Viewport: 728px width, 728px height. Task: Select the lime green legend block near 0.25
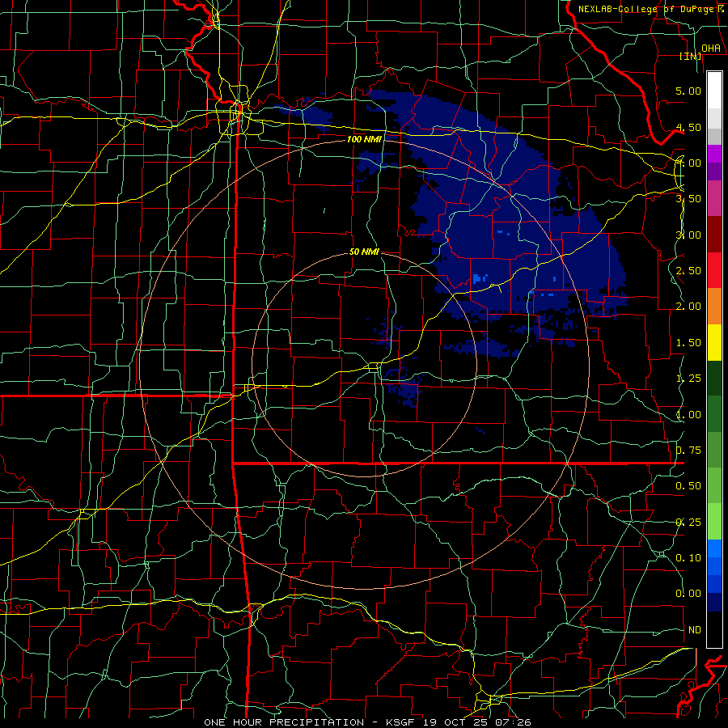[x=714, y=523]
